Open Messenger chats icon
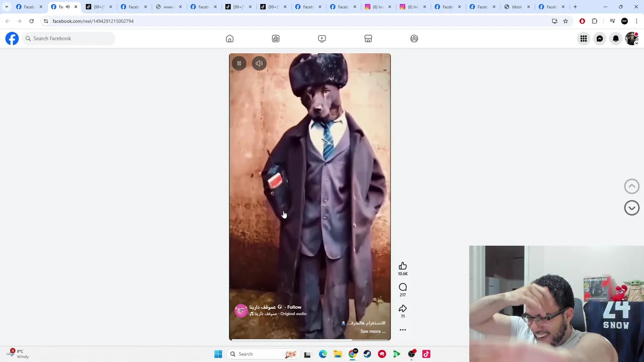The width and height of the screenshot is (644, 362). [x=600, y=39]
